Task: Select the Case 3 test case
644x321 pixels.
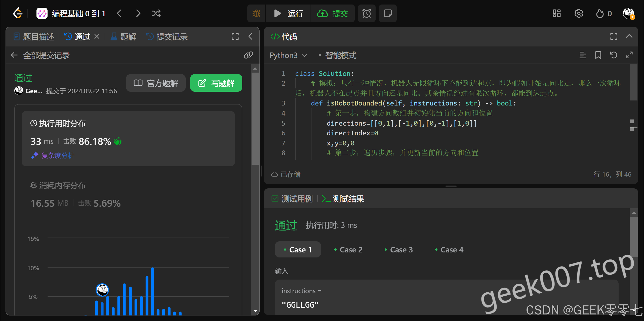Action: 399,250
